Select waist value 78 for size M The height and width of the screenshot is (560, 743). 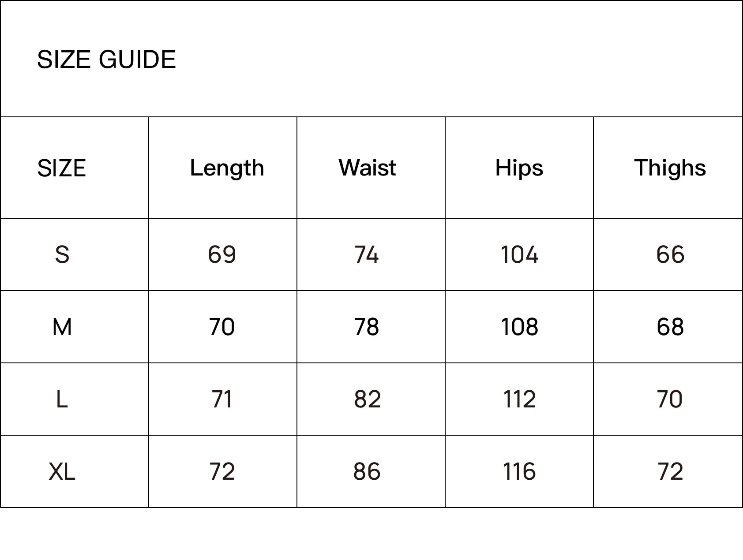pos(367,327)
